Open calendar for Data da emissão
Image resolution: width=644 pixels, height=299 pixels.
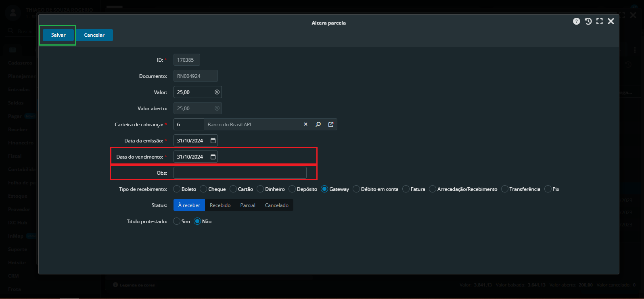point(213,140)
